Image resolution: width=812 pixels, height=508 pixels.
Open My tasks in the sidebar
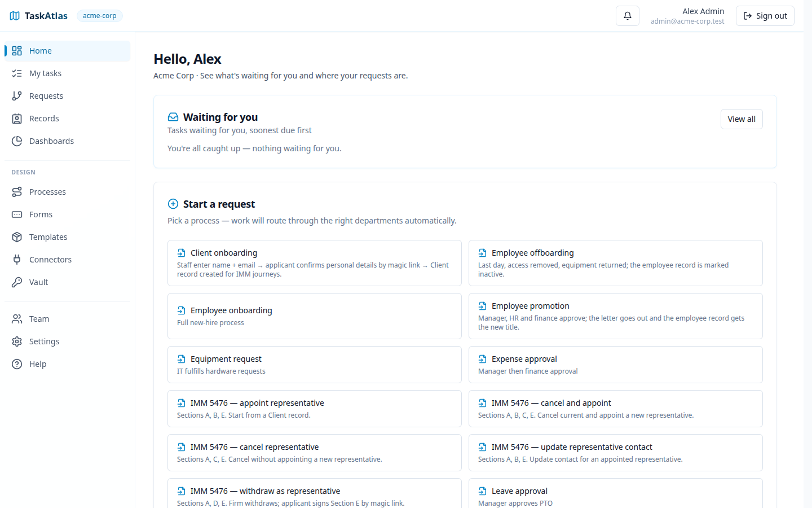point(67,73)
